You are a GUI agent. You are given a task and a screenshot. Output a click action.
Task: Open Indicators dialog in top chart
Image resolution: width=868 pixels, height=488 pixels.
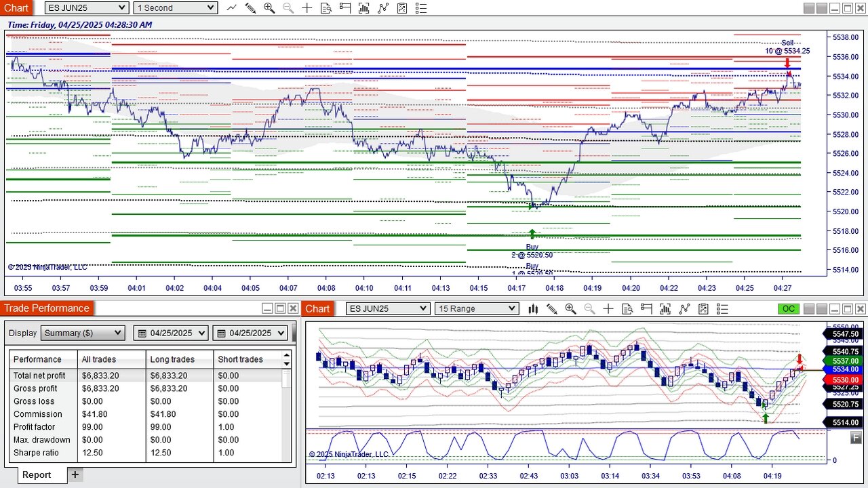364,7
